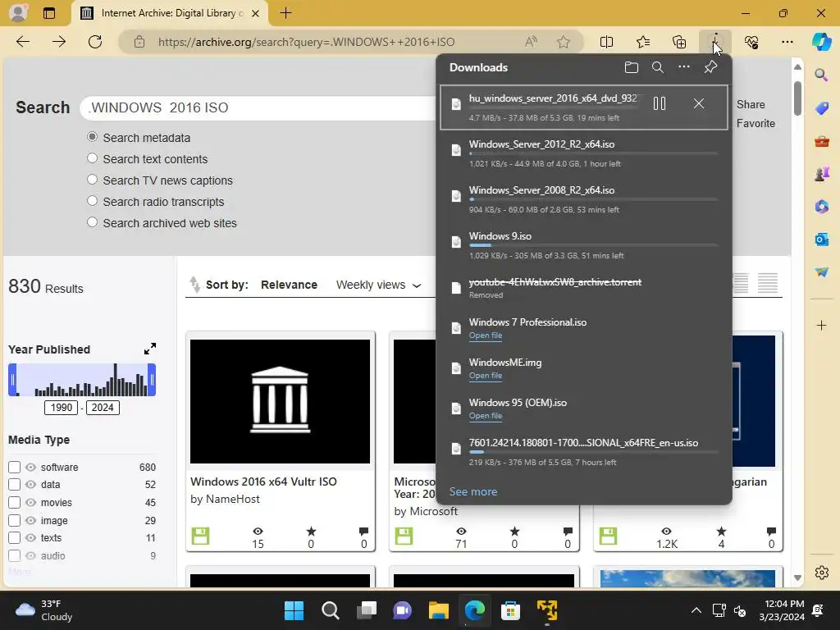Switch to Internet Archive browser tab
The image size is (840, 630).
click(x=169, y=13)
